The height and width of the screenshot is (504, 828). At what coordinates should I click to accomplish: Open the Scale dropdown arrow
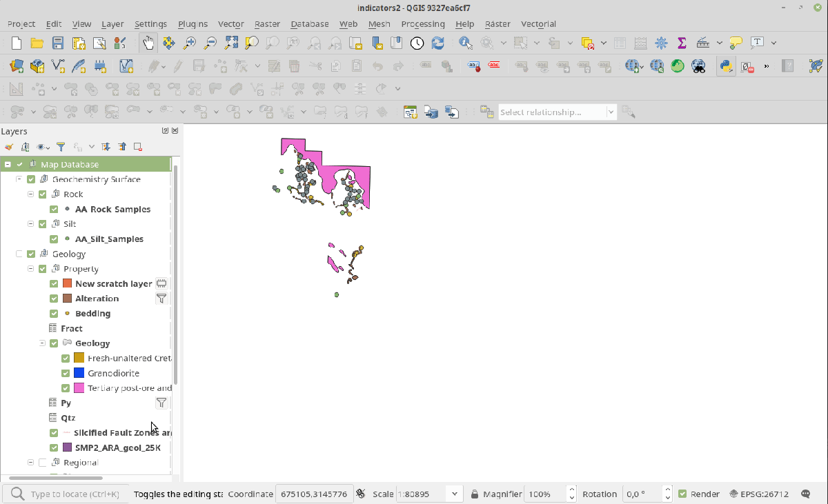[453, 494]
